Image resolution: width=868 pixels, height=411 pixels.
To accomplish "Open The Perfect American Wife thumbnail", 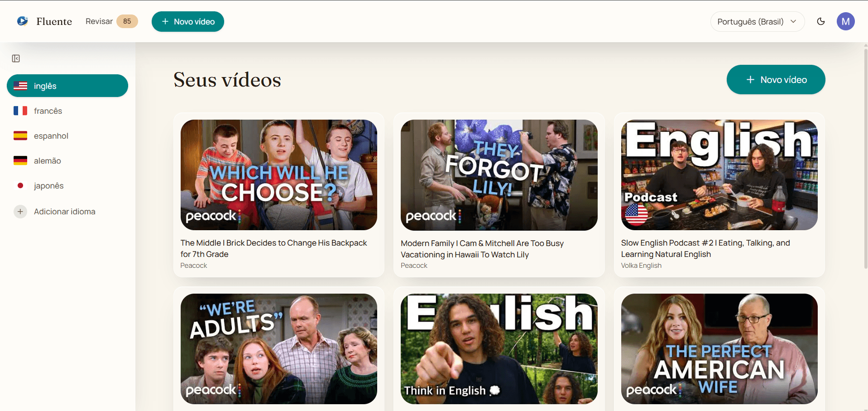I will tap(719, 349).
